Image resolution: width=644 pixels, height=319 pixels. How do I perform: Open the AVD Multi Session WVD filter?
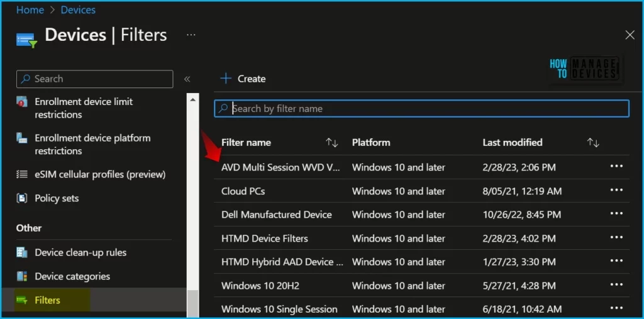coord(281,167)
